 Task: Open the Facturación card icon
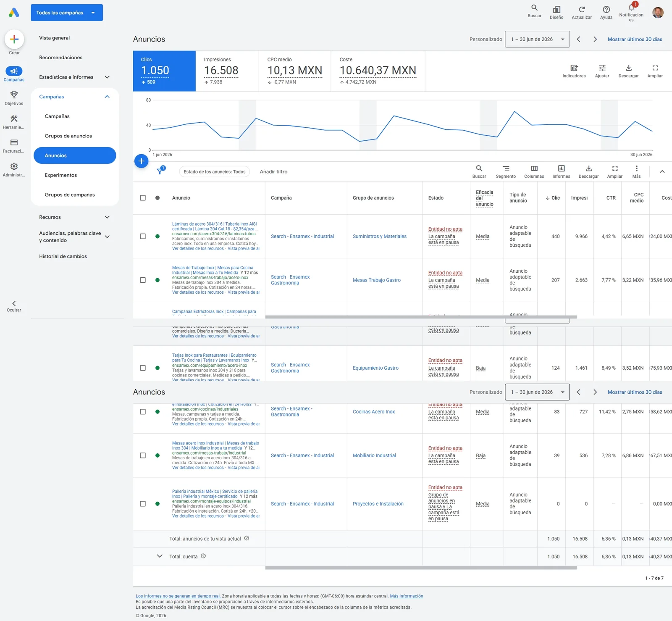pos(14,142)
